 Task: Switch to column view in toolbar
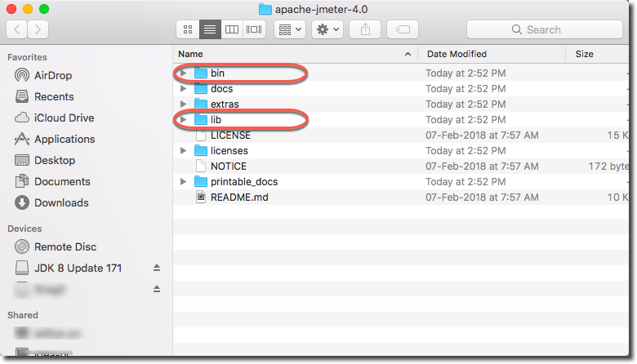point(232,29)
